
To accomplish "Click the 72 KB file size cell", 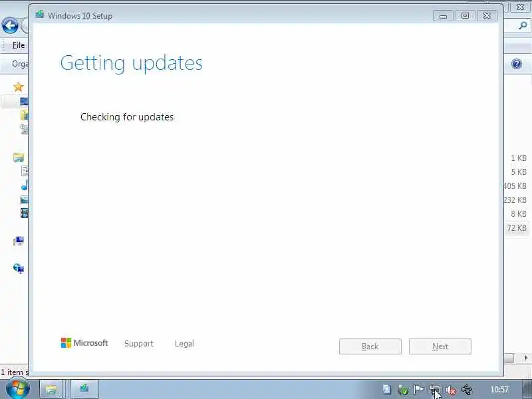I will [x=517, y=228].
